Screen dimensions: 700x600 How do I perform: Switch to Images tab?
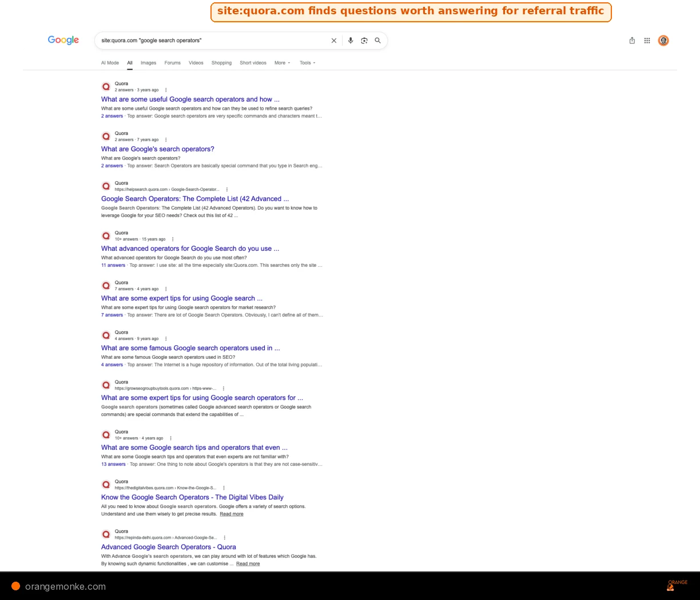[148, 63]
